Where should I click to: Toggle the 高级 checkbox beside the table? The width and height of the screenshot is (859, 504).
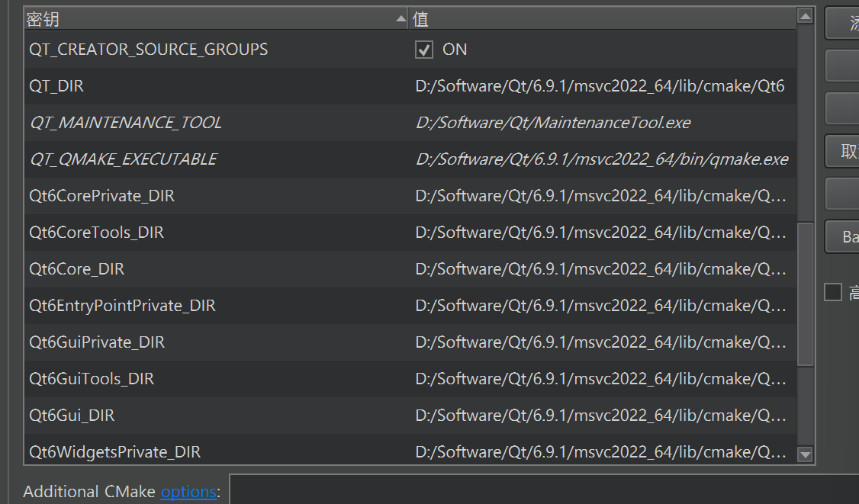[x=833, y=292]
